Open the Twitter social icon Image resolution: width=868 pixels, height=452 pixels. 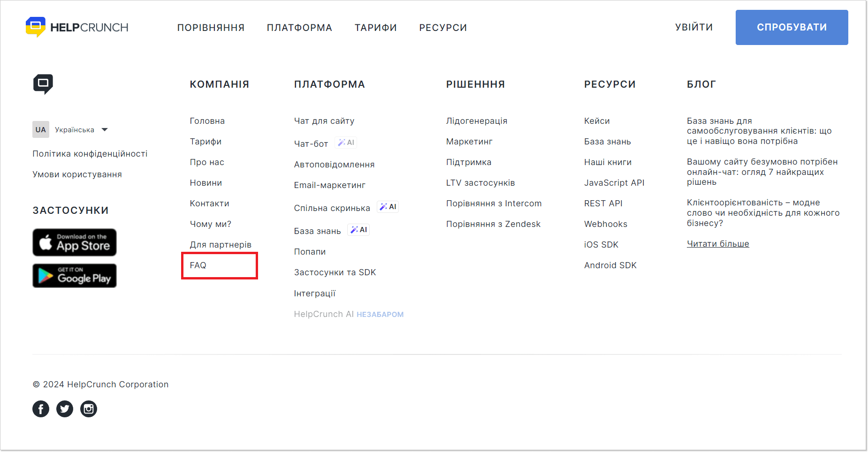tap(65, 409)
